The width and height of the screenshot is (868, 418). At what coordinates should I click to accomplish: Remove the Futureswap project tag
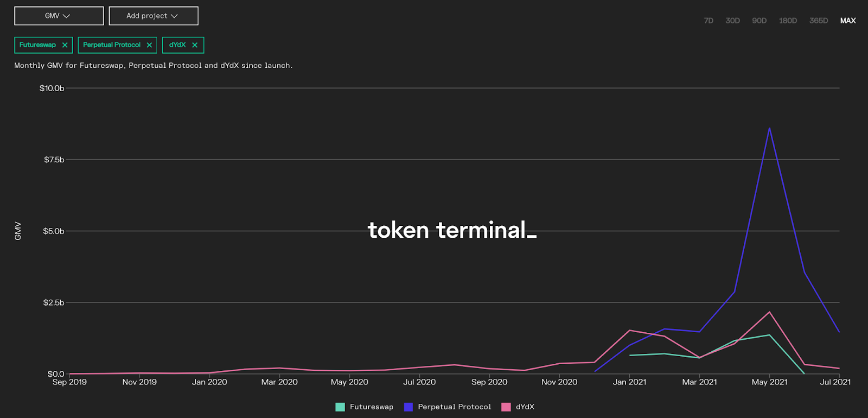(x=65, y=45)
